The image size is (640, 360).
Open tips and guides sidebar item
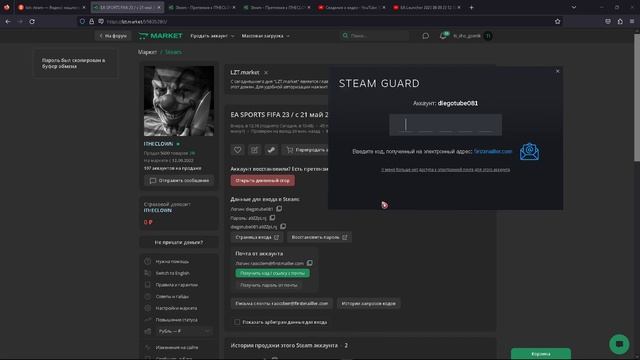(x=172, y=297)
